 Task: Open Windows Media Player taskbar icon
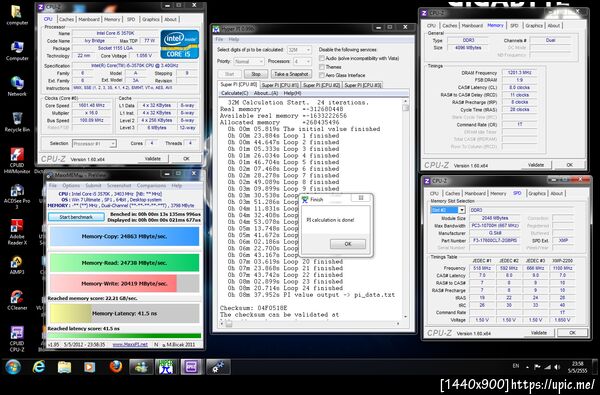click(90, 367)
